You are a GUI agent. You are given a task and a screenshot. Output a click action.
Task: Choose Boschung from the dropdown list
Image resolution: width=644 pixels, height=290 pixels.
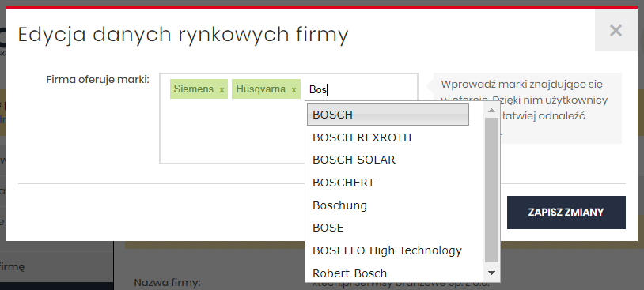coord(388,205)
